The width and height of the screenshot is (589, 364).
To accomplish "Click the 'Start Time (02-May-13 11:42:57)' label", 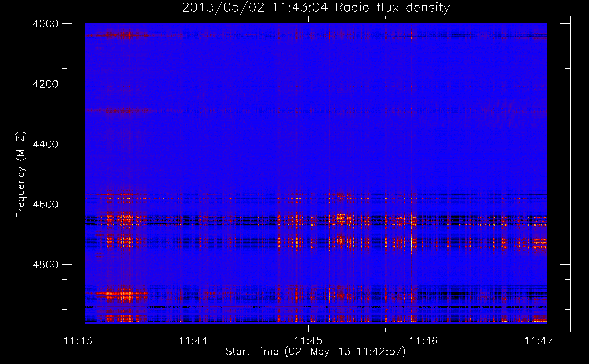I will [x=315, y=352].
